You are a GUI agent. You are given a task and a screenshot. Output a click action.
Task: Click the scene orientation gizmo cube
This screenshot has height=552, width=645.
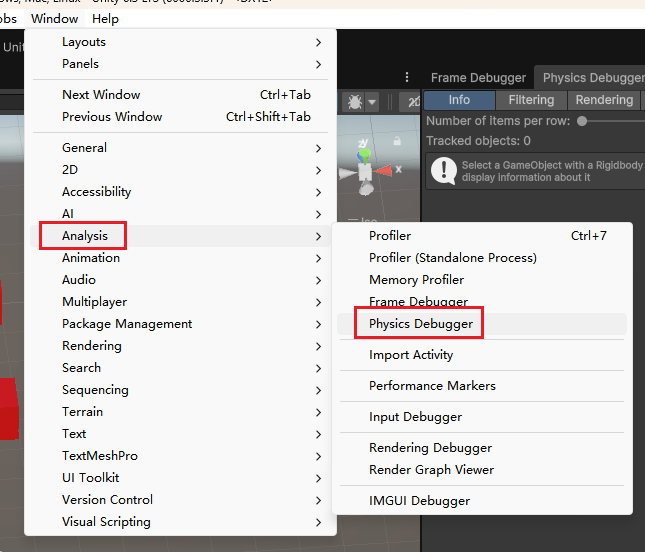coord(365,172)
